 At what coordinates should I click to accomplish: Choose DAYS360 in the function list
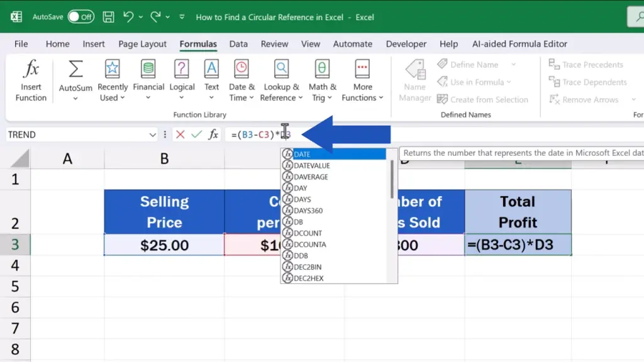click(x=308, y=211)
